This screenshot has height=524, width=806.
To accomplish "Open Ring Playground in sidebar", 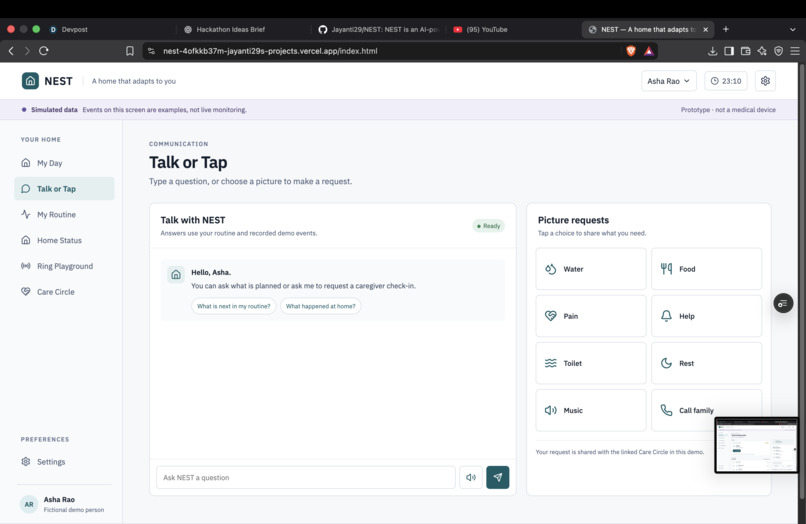I will [x=64, y=266].
